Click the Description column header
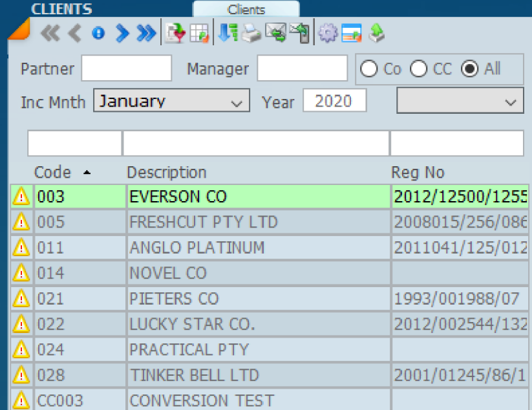The width and height of the screenshot is (532, 410). click(166, 173)
